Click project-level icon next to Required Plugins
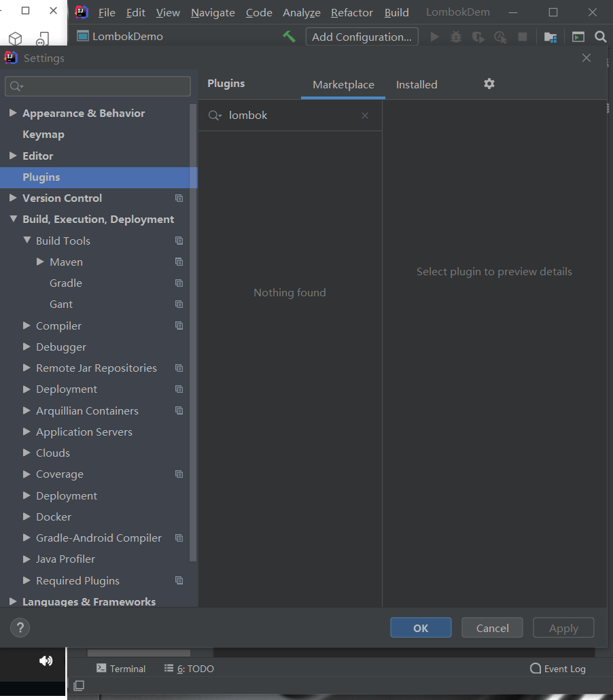 179,580
